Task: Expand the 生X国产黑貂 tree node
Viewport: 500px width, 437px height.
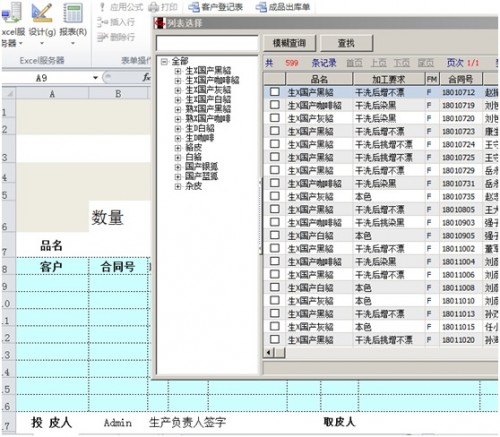Action: (178, 71)
